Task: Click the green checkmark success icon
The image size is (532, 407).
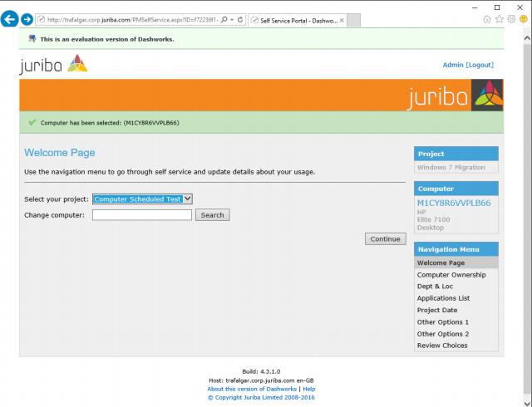Action: pyautogui.click(x=32, y=122)
